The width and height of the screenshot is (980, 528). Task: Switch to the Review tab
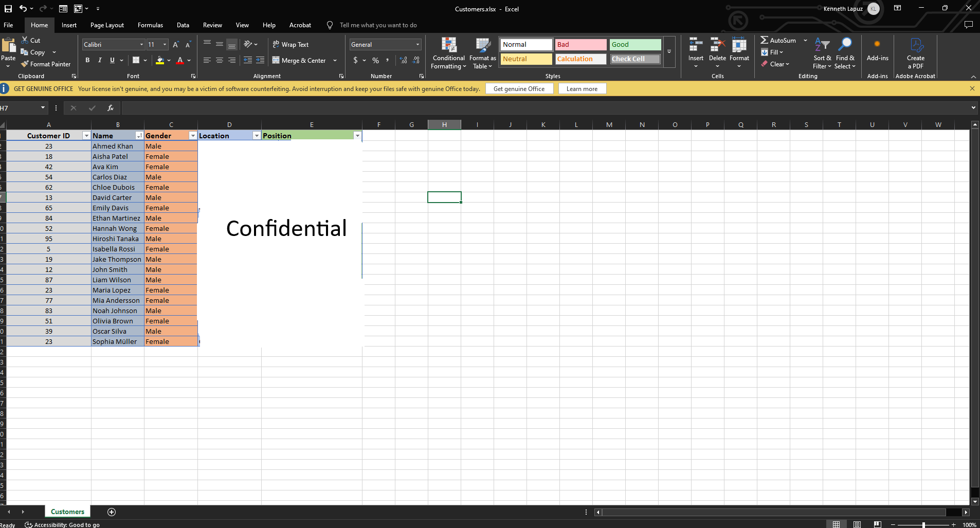point(212,25)
